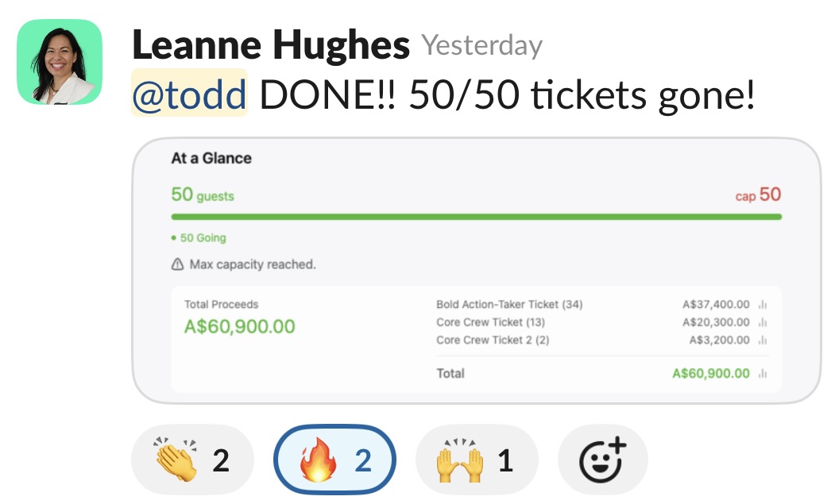Click chart icon beside A$3,200.00
The height and width of the screenshot is (504, 835).
(x=763, y=340)
